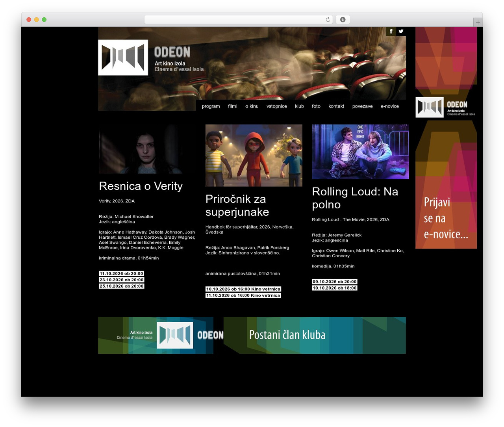This screenshot has width=504, height=427.
Task: Open Rolling Loud: Na polno title
Action: point(355,198)
